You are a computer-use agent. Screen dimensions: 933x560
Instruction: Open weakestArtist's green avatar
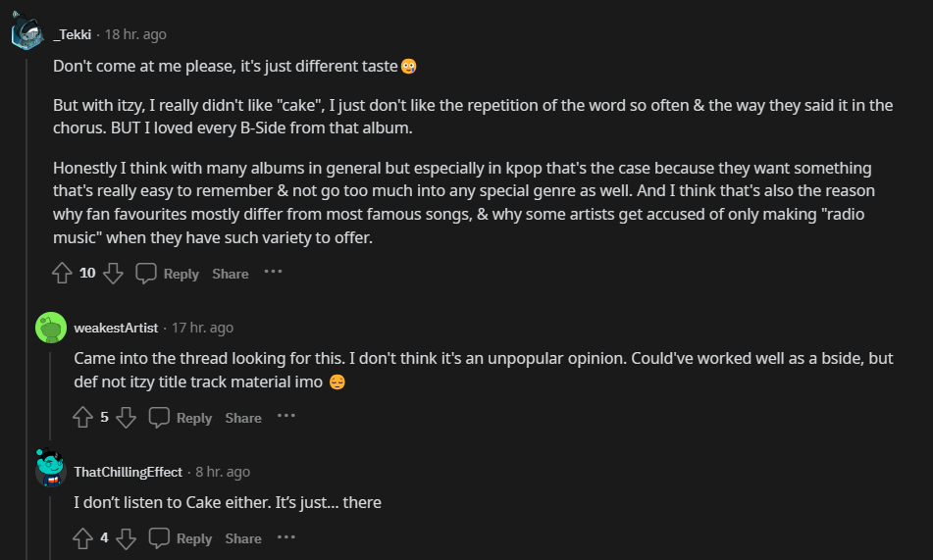tap(50, 328)
